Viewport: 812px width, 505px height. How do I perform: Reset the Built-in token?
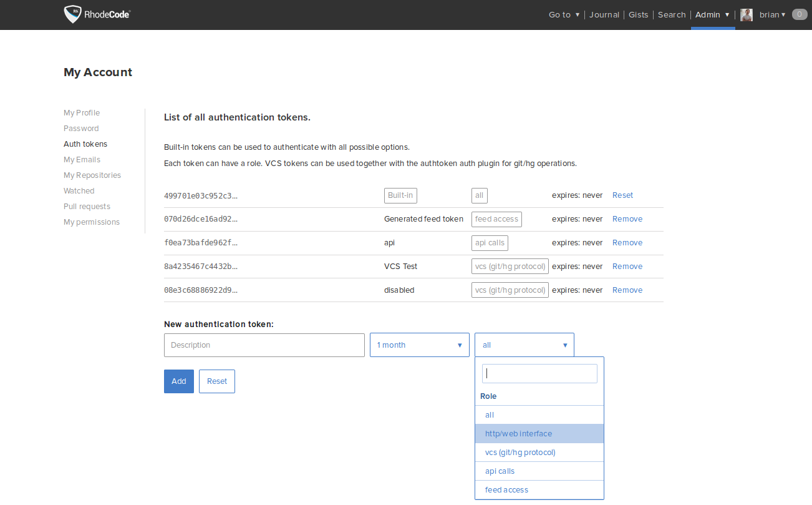pyautogui.click(x=622, y=195)
